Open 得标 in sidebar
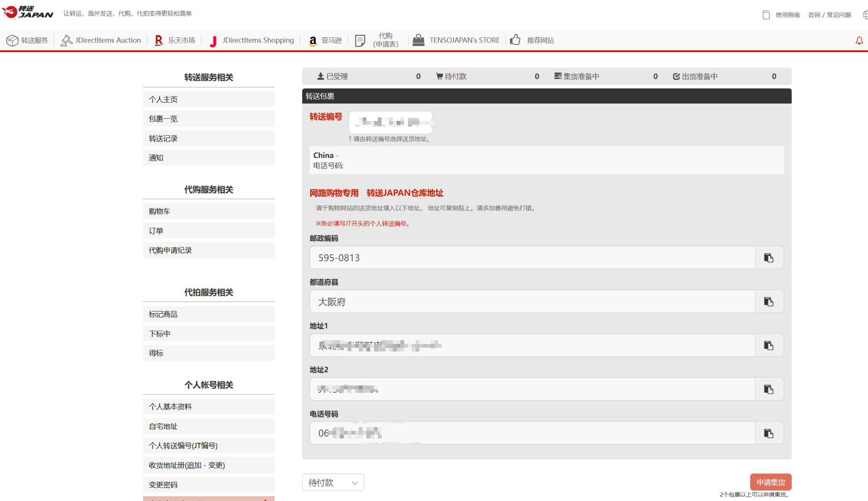Viewport: 868px width, 501px height. pyautogui.click(x=209, y=353)
